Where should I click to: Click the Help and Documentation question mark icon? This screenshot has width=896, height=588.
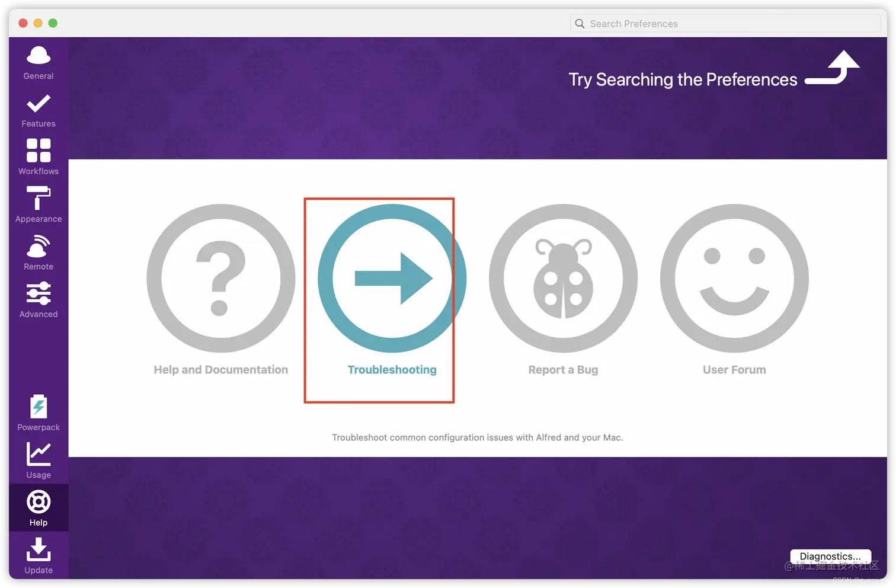[221, 279]
